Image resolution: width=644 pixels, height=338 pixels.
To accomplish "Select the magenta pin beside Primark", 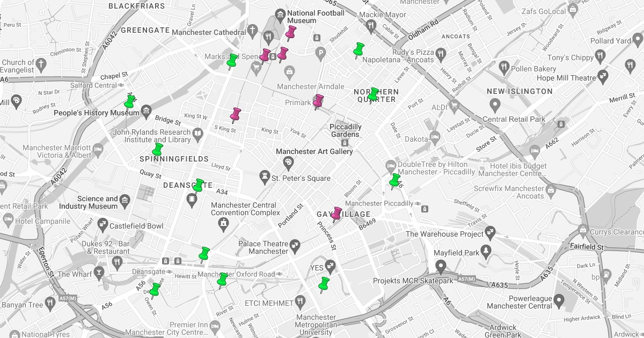I will (318, 101).
